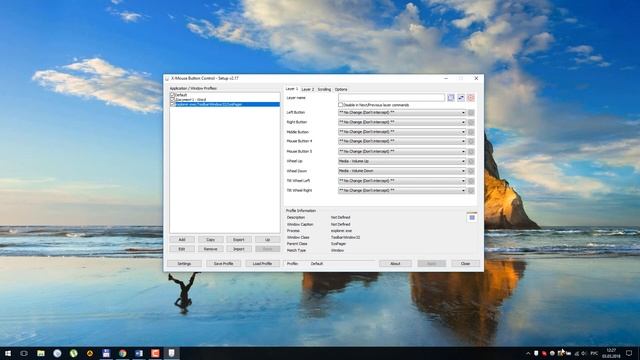The width and height of the screenshot is (640, 360).
Task: Click the Import button
Action: point(239,249)
